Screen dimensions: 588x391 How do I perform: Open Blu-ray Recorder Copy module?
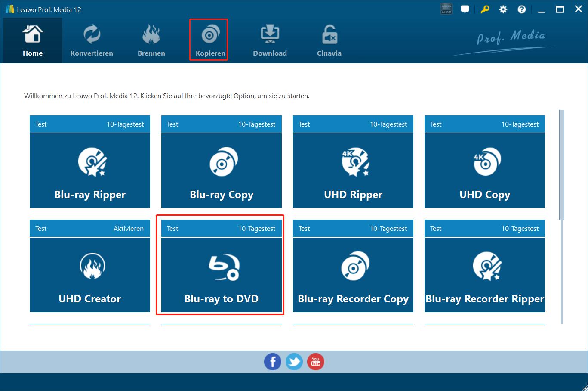pyautogui.click(x=353, y=275)
